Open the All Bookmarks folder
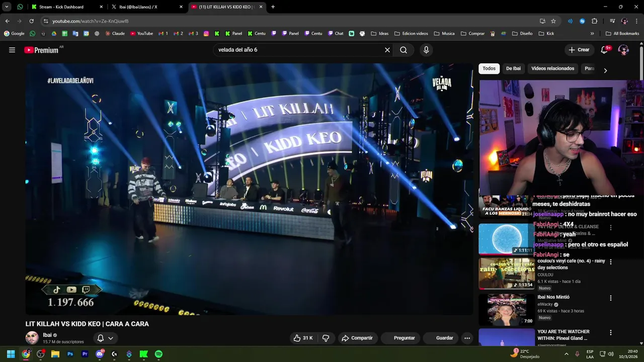Viewport: 644px width, 362px height. tap(622, 34)
